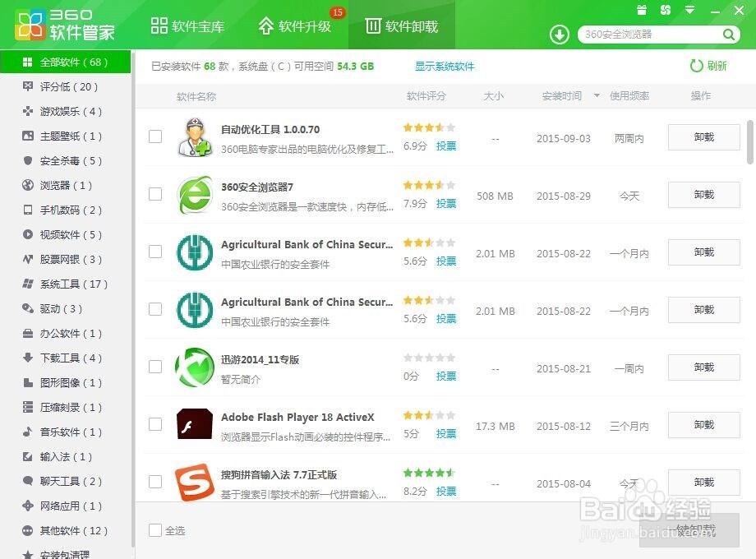Select 评分低 (20) category
Screen dimensions: 756x559
[66, 87]
